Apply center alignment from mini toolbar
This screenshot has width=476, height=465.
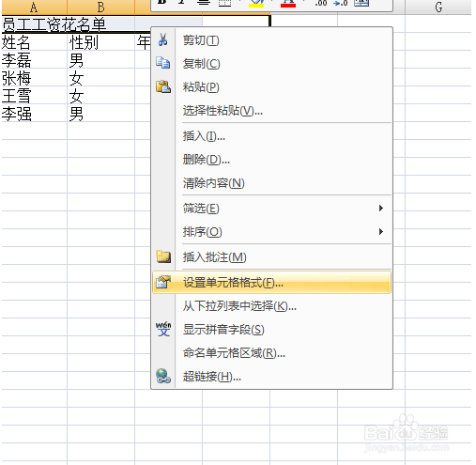click(204, 3)
